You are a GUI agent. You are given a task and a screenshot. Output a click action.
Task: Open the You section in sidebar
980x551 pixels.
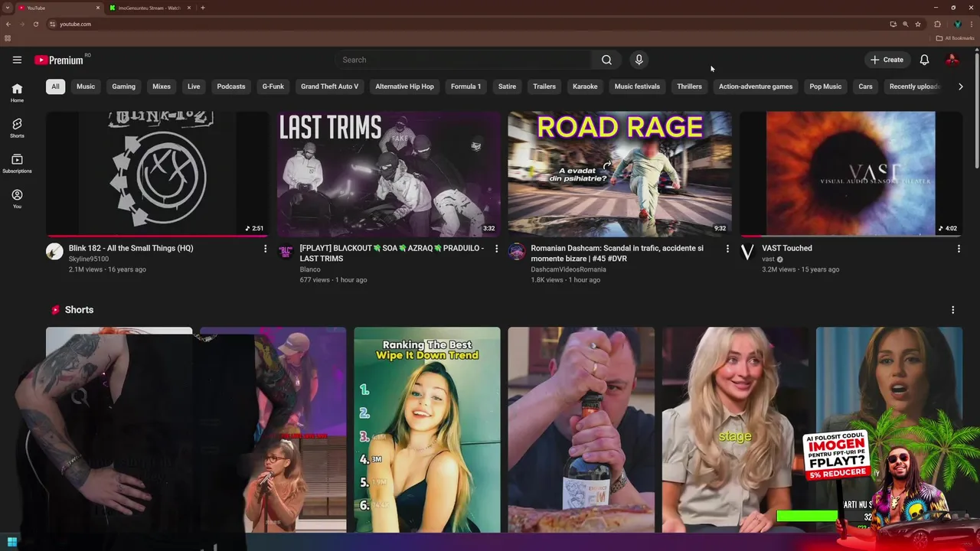[x=17, y=199]
